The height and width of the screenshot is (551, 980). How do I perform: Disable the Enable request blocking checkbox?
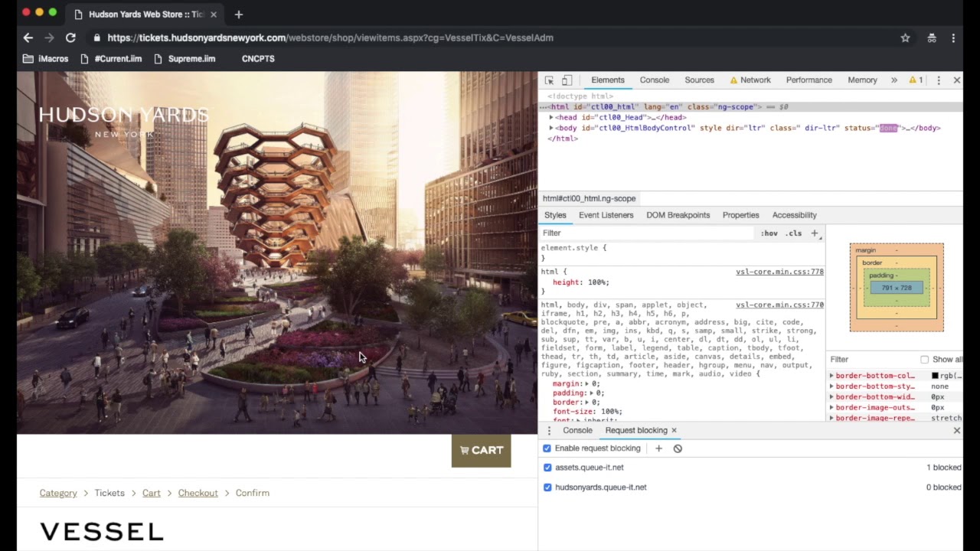[x=547, y=448]
